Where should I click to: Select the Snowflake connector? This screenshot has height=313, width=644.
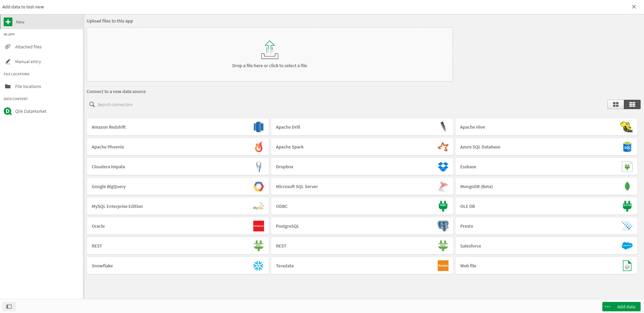(177, 266)
